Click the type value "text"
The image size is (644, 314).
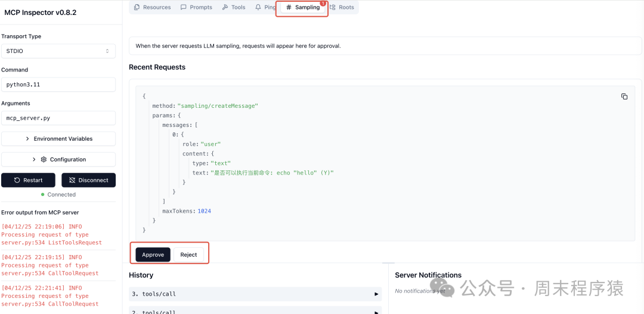221,163
